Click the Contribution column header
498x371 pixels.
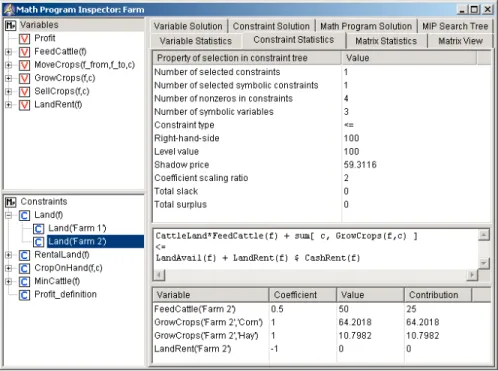click(x=438, y=295)
